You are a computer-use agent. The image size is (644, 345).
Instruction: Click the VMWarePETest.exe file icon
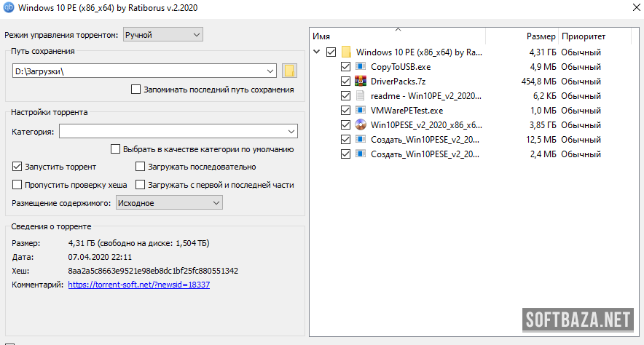[361, 111]
